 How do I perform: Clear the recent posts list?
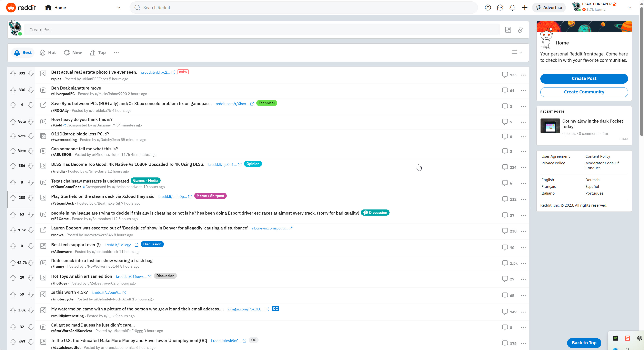click(x=624, y=139)
